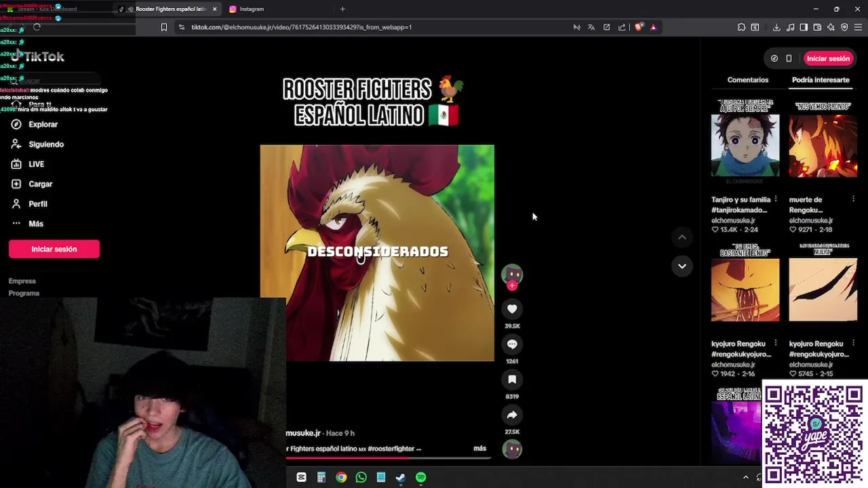
Task: Open Calculator from the taskbar
Action: pyautogui.click(x=321, y=478)
